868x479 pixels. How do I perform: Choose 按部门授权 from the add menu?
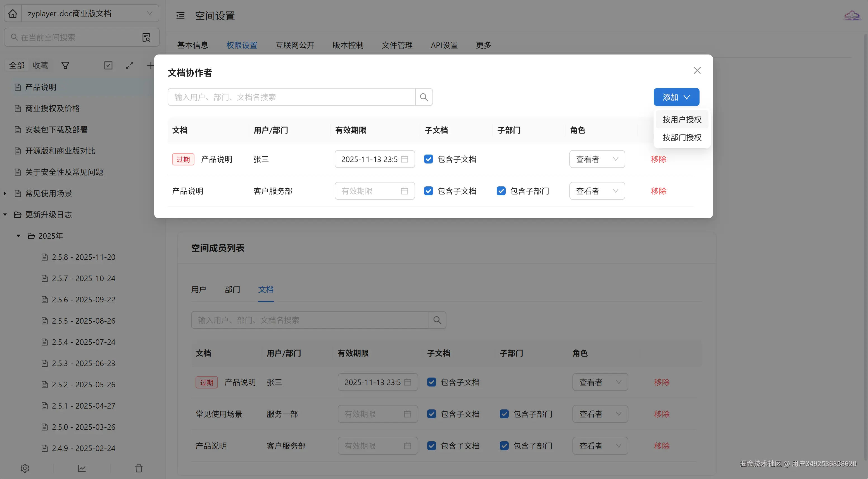coord(682,137)
